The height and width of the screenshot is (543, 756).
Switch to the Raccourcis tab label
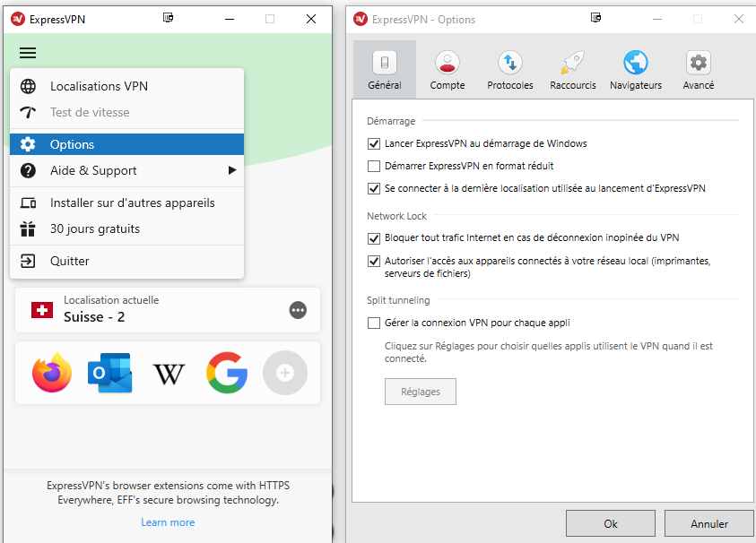tap(573, 85)
